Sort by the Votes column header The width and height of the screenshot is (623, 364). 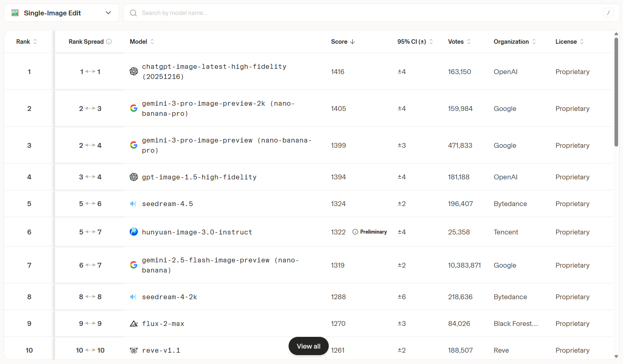459,42
